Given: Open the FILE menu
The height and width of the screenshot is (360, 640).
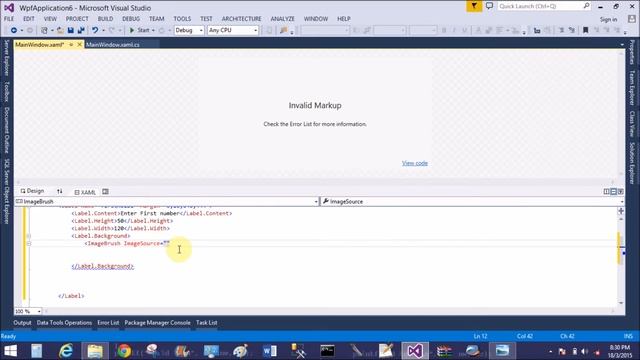Looking at the screenshot, I should (x=9, y=19).
